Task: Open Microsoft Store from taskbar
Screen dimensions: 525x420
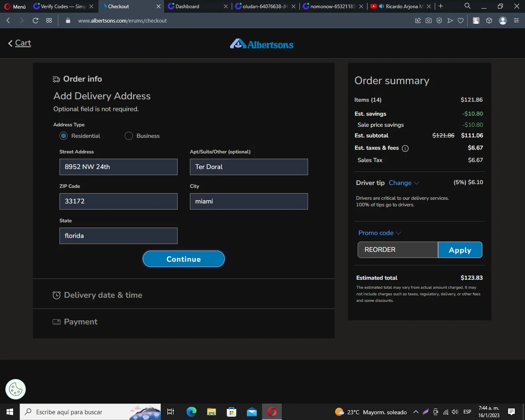Action: click(x=232, y=412)
